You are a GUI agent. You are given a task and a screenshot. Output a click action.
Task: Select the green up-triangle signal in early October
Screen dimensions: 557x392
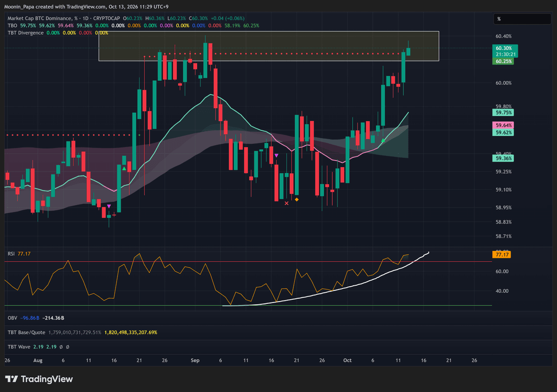click(383, 140)
